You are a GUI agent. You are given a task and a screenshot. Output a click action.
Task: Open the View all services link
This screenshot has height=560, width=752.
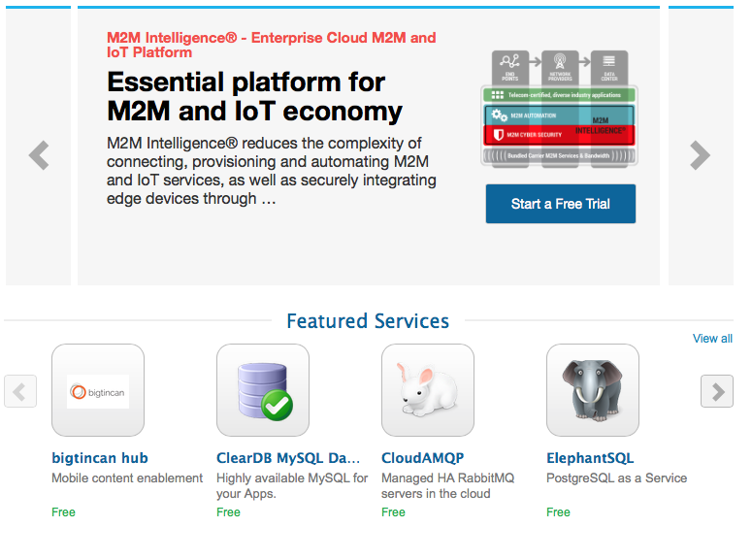[x=712, y=339]
